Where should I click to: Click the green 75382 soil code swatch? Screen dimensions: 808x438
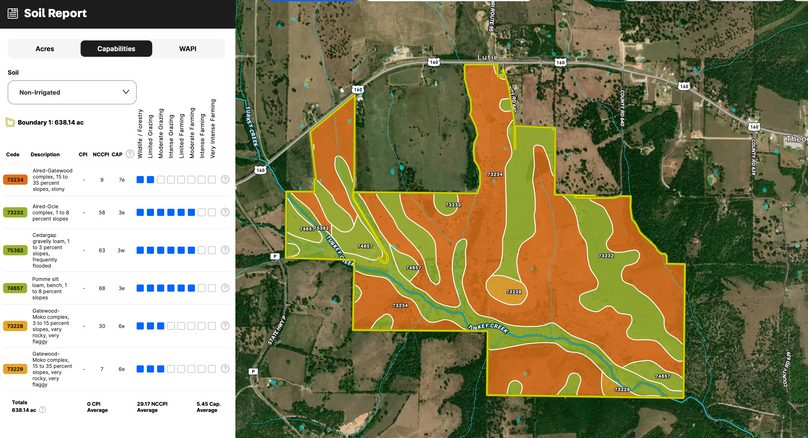point(15,251)
